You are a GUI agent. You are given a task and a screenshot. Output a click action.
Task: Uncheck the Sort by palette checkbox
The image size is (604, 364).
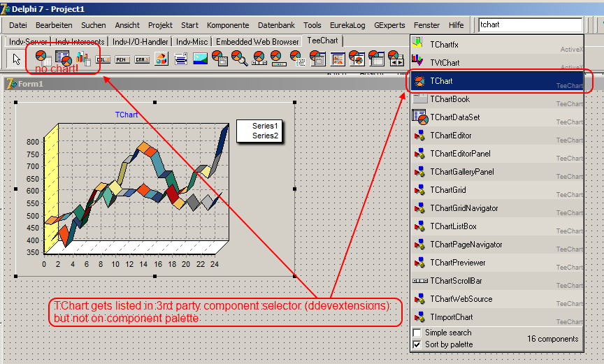417,344
